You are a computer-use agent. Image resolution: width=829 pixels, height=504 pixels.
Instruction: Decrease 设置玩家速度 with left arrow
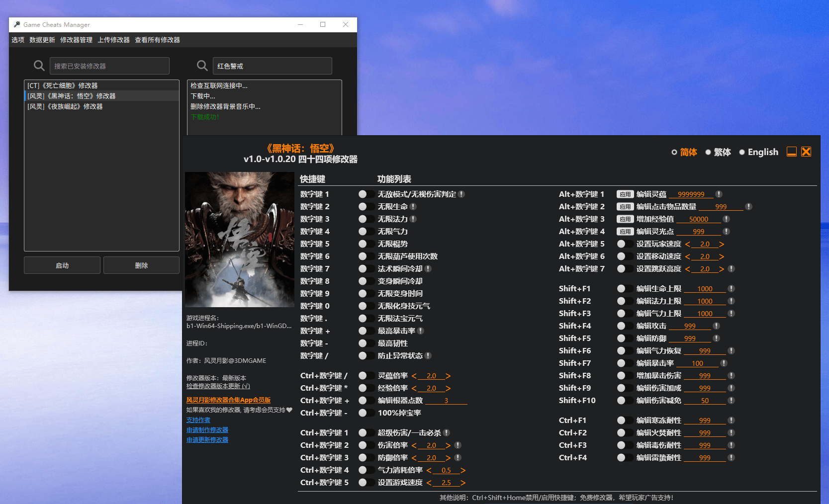(688, 244)
